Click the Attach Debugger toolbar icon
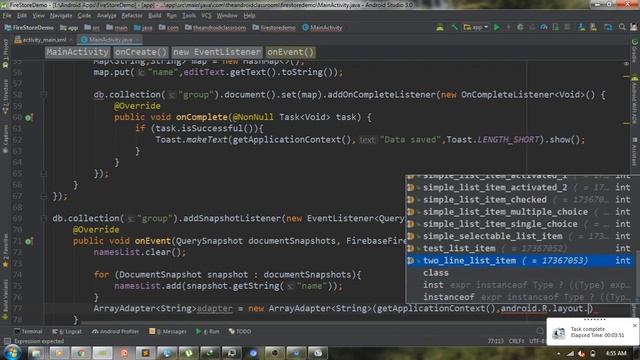Screen dimensions: 640x360 tap(556, 27)
